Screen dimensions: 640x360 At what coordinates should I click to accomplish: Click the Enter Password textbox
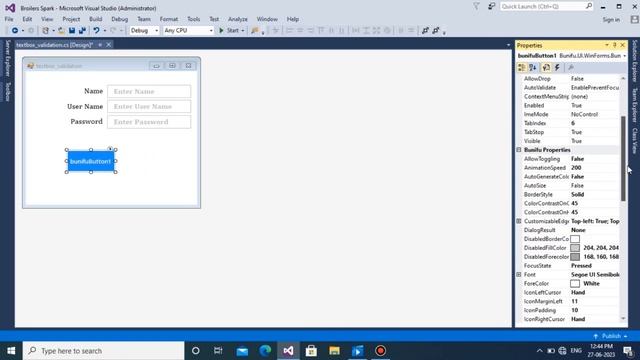(x=149, y=122)
